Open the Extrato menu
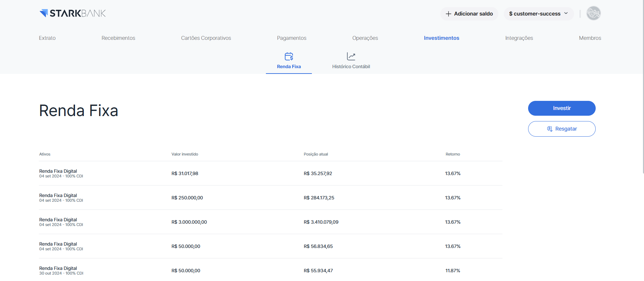 tap(47, 38)
